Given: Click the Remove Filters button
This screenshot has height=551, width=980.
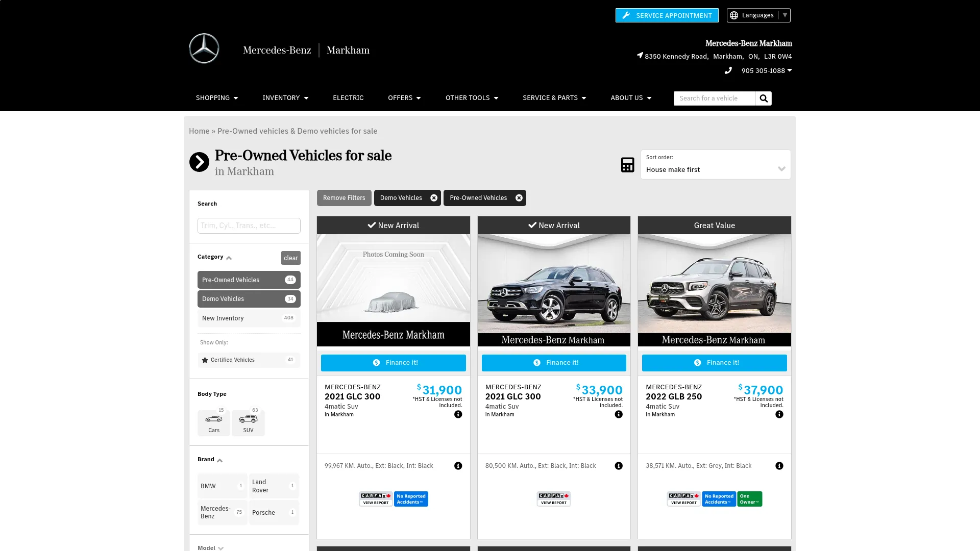Looking at the screenshot, I should tap(344, 198).
